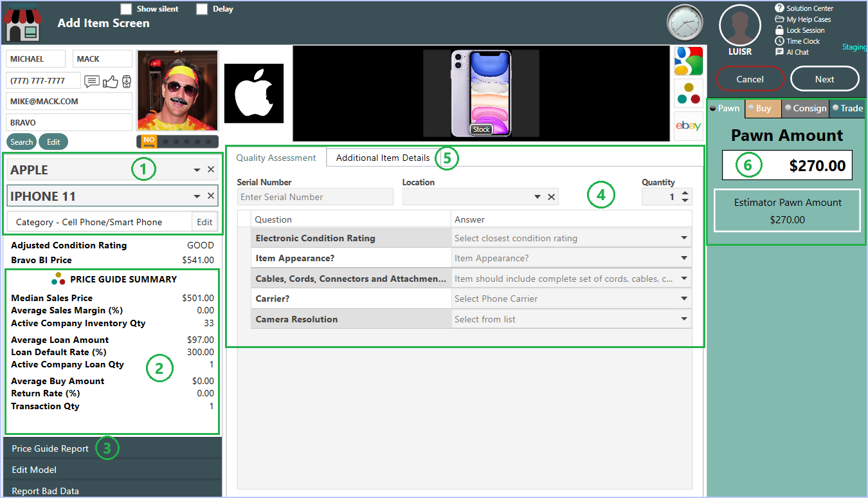Open the LUISR user avatar
Screen dimensions: 868x498
pyautogui.click(x=740, y=25)
